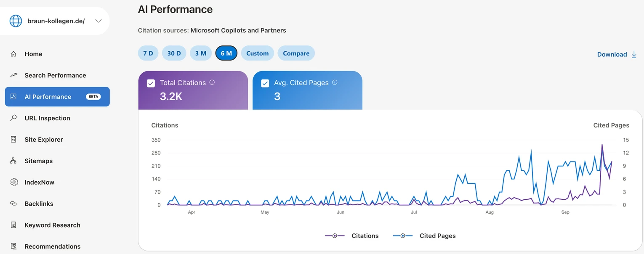This screenshot has height=254, width=644.
Task: Click the Keyword Research document icon
Action: pos(13,225)
